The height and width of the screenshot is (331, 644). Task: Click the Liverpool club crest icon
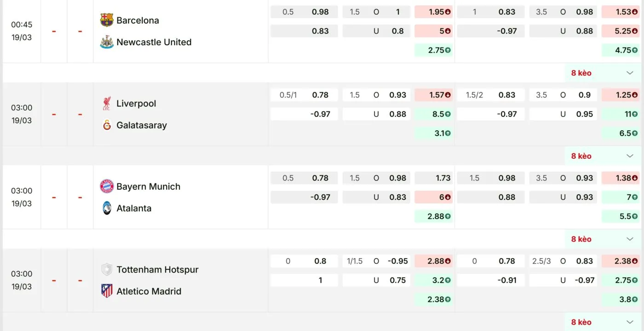(107, 103)
